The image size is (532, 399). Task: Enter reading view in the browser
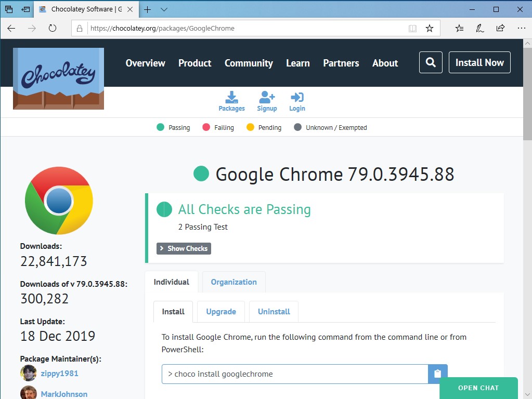412,29
